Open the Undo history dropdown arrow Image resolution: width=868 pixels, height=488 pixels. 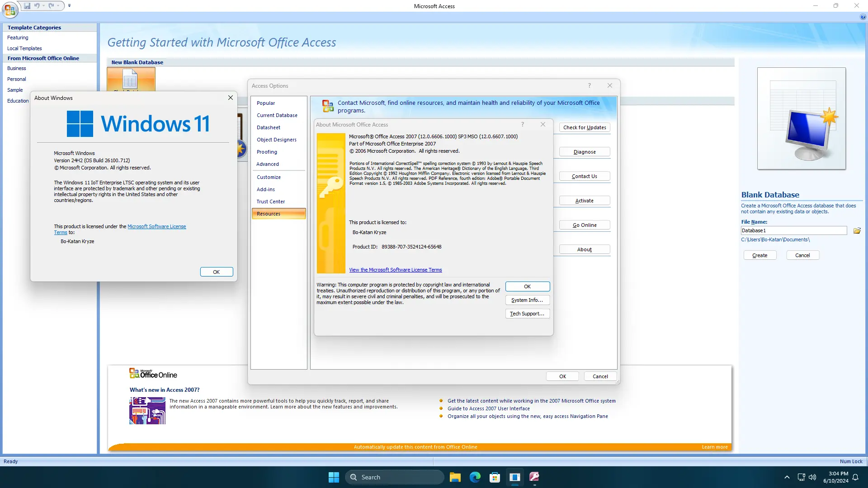click(x=44, y=6)
